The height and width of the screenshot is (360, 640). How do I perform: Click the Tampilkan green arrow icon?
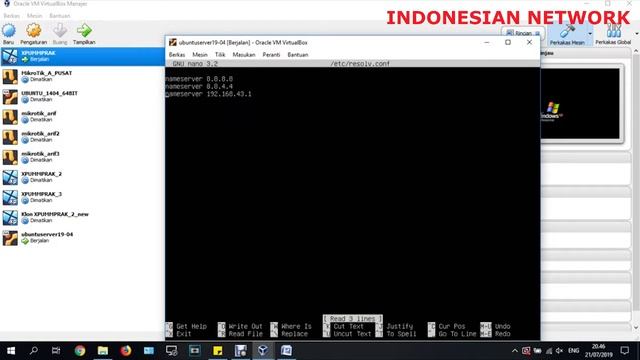[84, 30]
